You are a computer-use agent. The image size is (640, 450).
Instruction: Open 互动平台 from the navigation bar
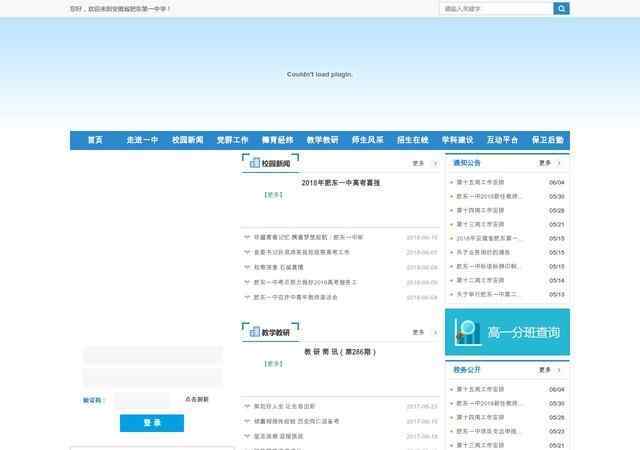502,140
